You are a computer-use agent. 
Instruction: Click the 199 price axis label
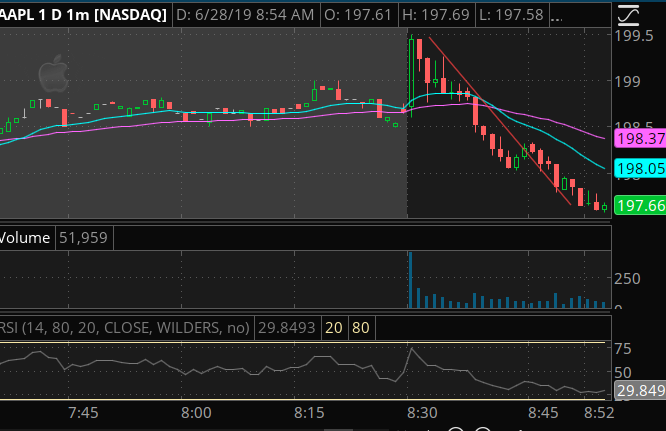pos(627,82)
